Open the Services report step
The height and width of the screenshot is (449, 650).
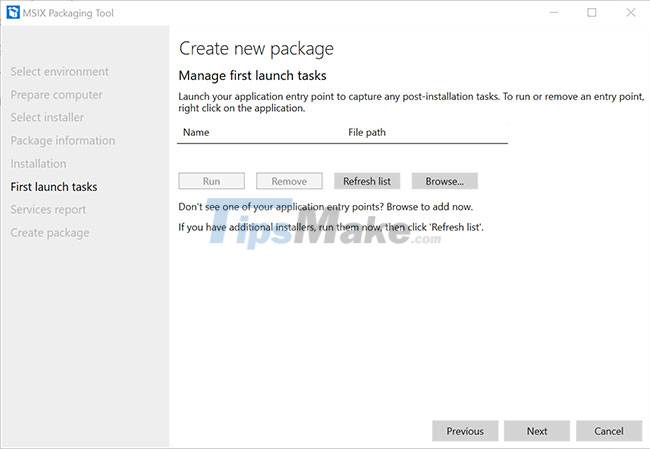pyautogui.click(x=49, y=210)
